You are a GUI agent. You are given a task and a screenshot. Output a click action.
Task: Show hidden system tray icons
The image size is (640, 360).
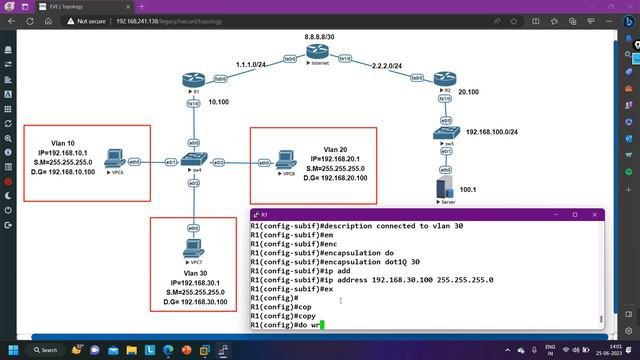tap(507, 350)
